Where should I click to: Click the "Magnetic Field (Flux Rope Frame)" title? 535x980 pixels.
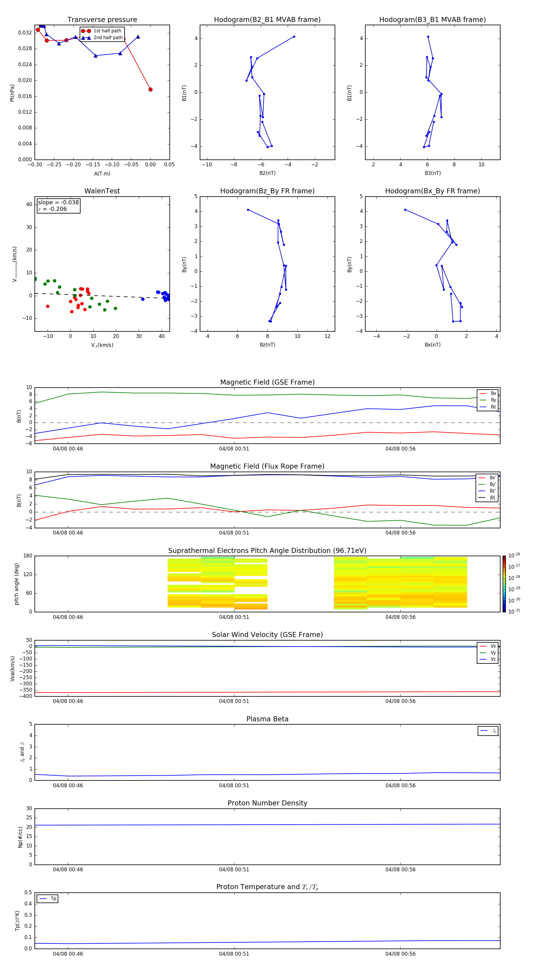pyautogui.click(x=267, y=467)
